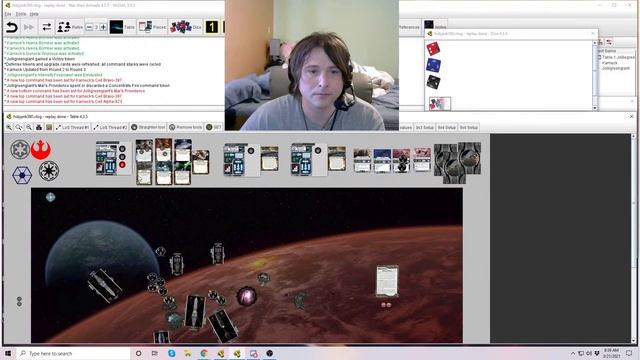640x360 pixels.
Task: Click the Kameck player entry in server panel
Action: 610,63
